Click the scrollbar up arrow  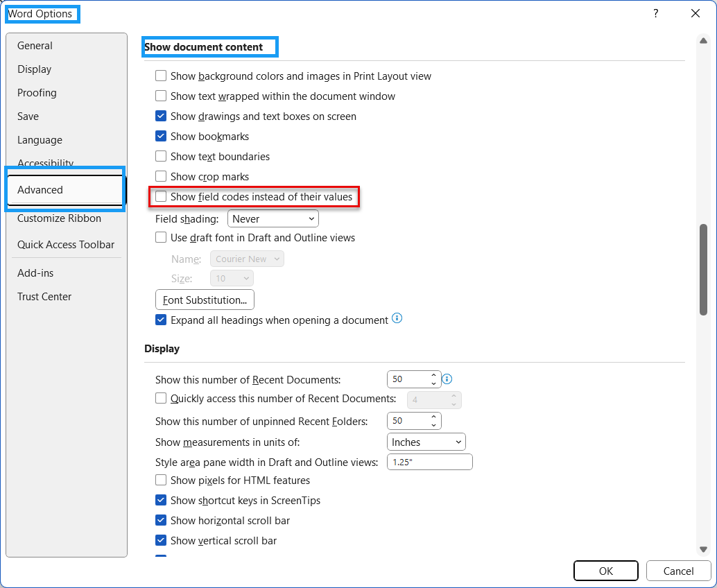pyautogui.click(x=703, y=41)
